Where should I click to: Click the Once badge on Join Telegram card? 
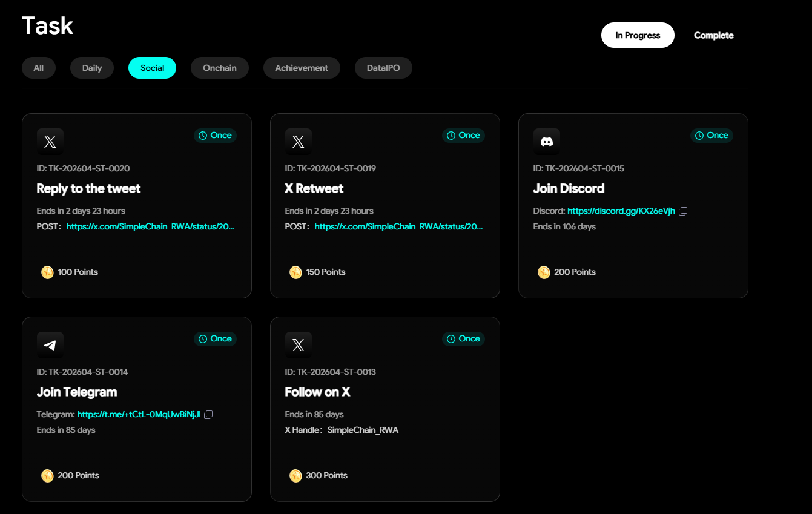[215, 339]
